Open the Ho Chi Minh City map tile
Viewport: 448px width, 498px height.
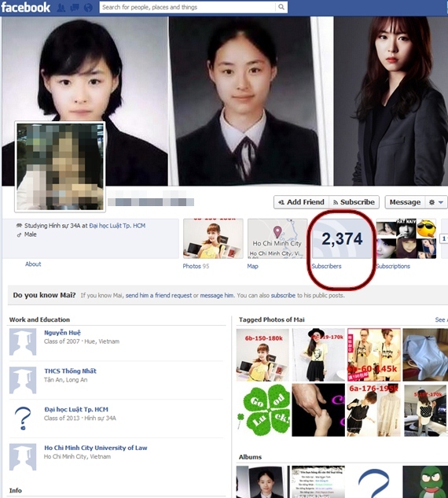coord(277,238)
